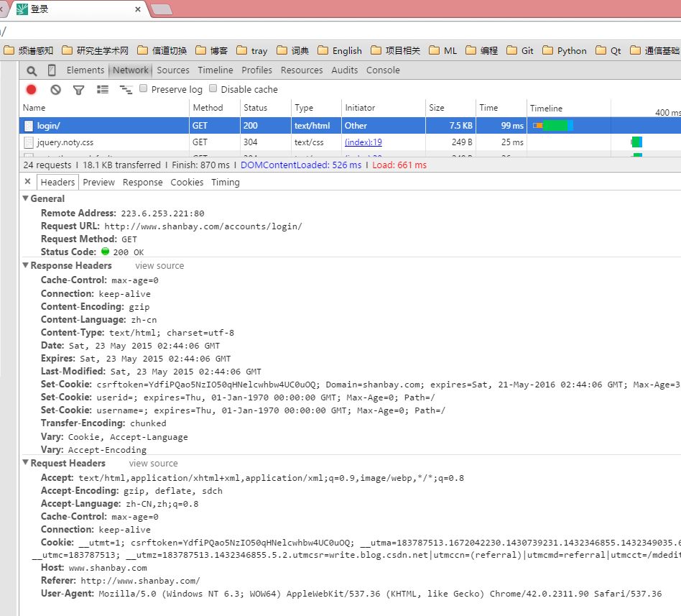Open the (index):19 initiator link
The image size is (681, 616).
point(363,142)
